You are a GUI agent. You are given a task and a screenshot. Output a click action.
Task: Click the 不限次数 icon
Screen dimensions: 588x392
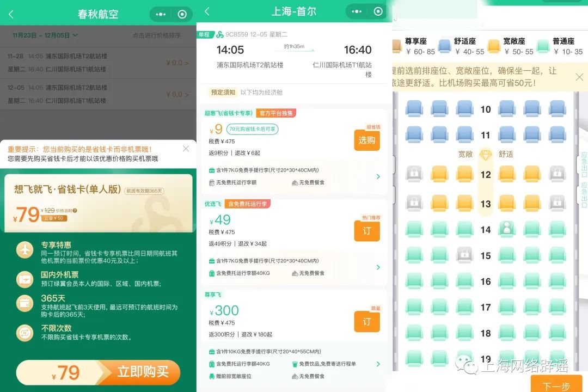tap(24, 333)
